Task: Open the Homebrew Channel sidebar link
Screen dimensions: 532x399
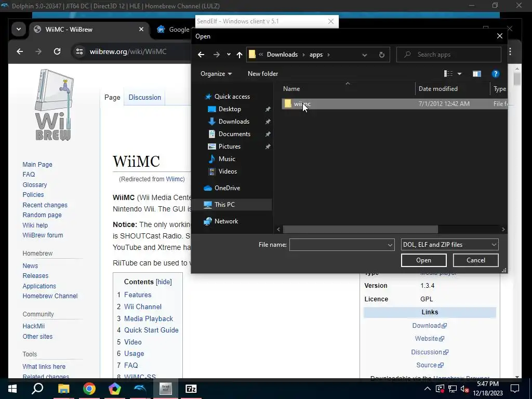Action: [50, 296]
